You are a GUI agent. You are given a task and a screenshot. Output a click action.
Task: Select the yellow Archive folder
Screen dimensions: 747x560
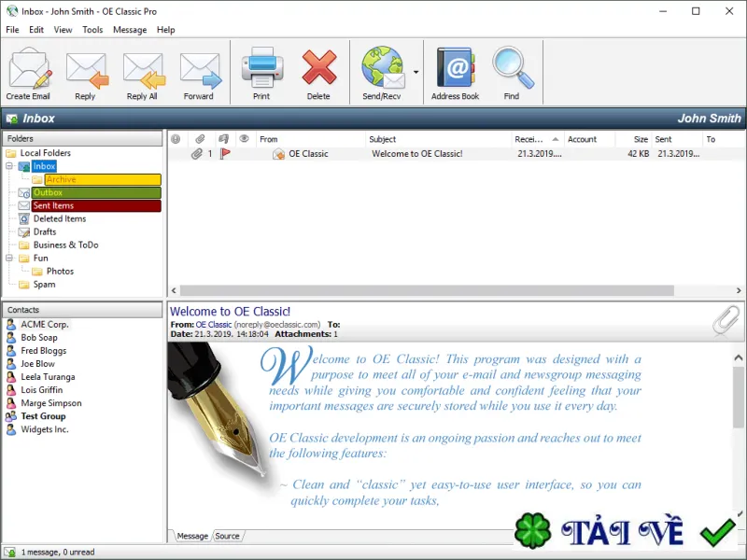click(x=103, y=179)
